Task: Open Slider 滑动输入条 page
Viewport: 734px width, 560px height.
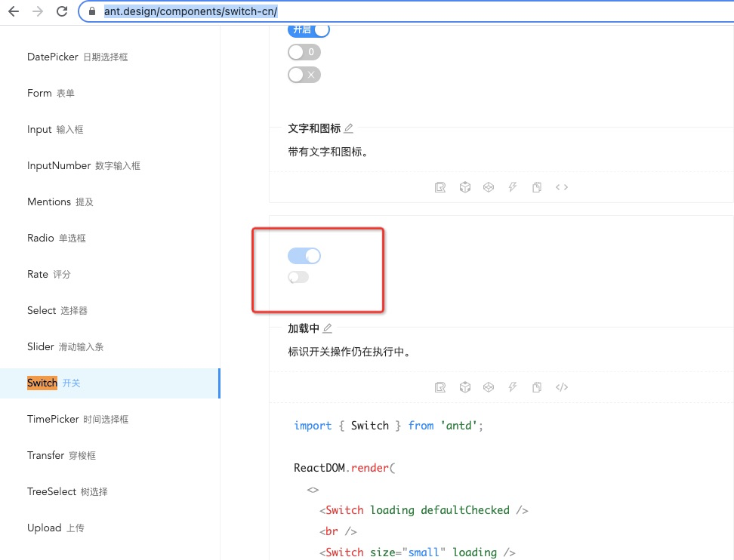Action: pos(65,346)
